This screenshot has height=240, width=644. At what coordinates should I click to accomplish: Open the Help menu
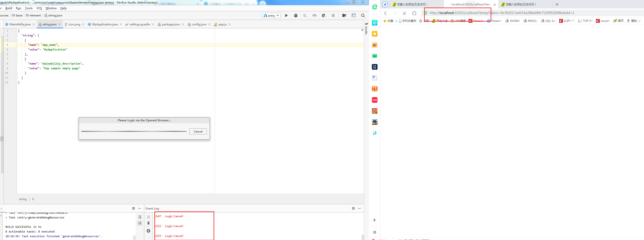click(x=63, y=8)
